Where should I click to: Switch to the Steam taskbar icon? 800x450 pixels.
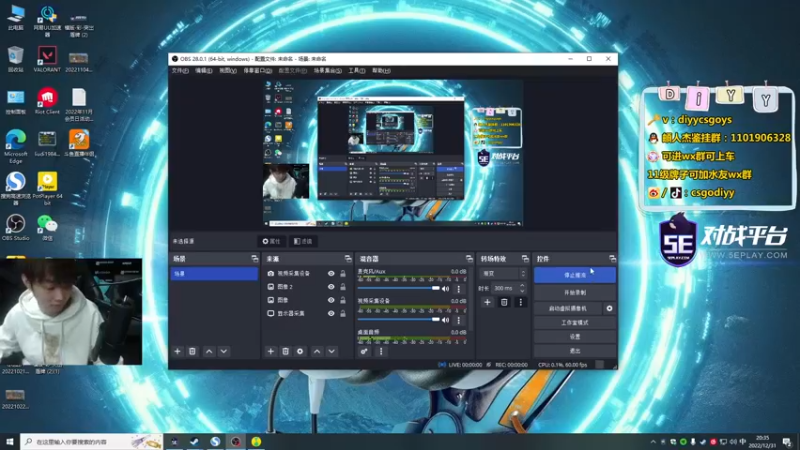tap(194, 441)
